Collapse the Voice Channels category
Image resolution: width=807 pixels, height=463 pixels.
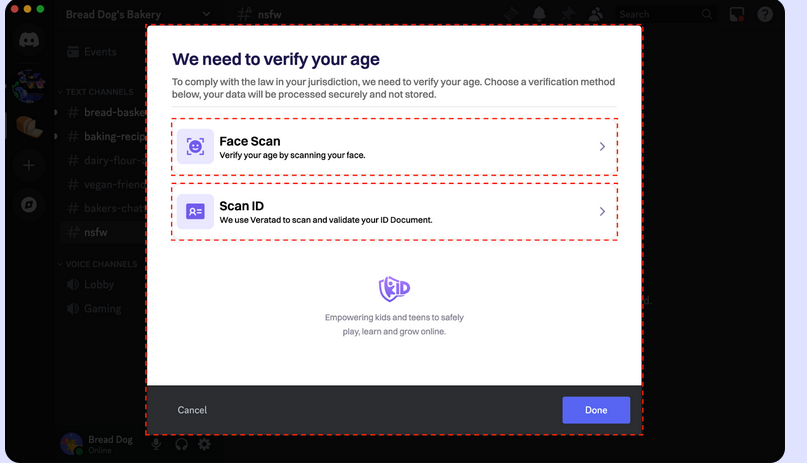pos(100,264)
